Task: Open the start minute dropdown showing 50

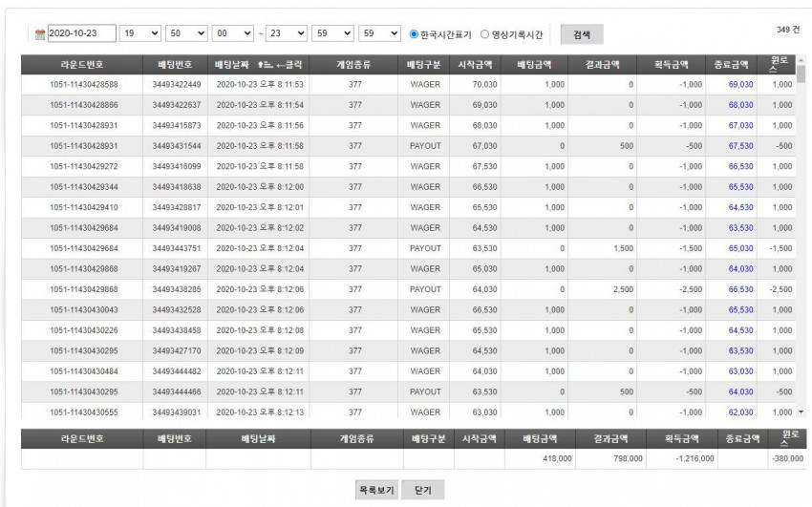Action: coord(186,33)
